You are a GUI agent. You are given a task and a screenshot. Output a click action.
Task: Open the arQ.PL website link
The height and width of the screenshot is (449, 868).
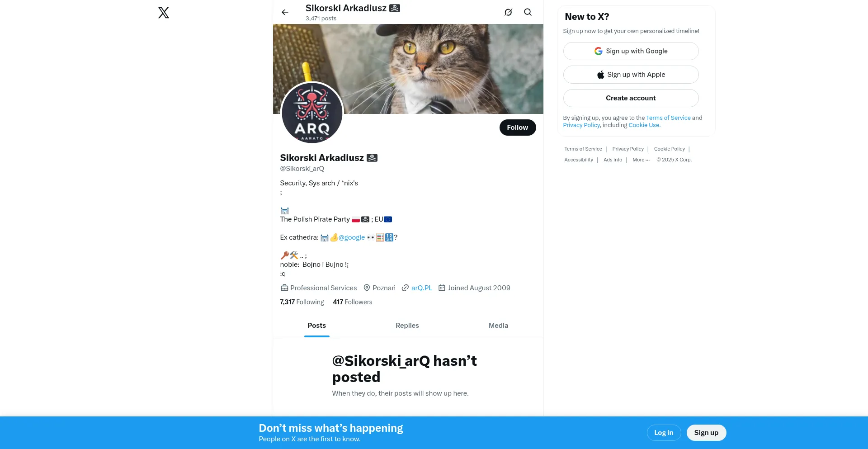pos(421,288)
